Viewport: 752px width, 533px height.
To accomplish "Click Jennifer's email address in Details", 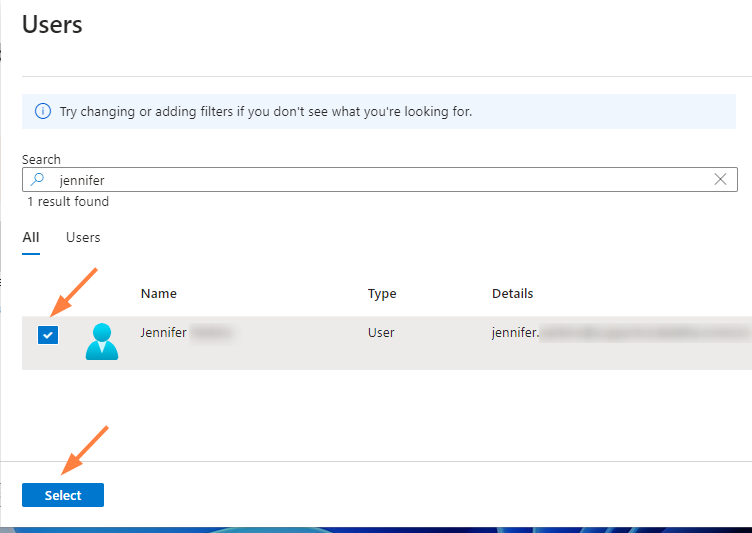I will tap(600, 333).
